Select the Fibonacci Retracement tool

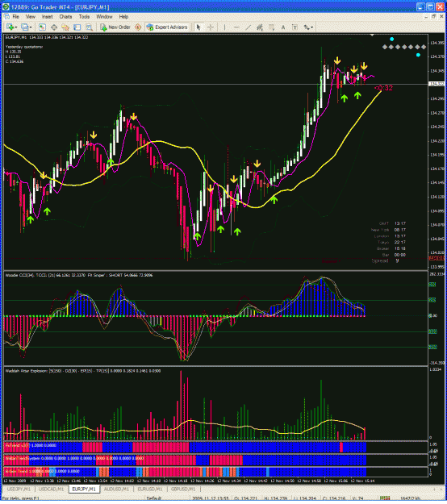click(x=272, y=27)
